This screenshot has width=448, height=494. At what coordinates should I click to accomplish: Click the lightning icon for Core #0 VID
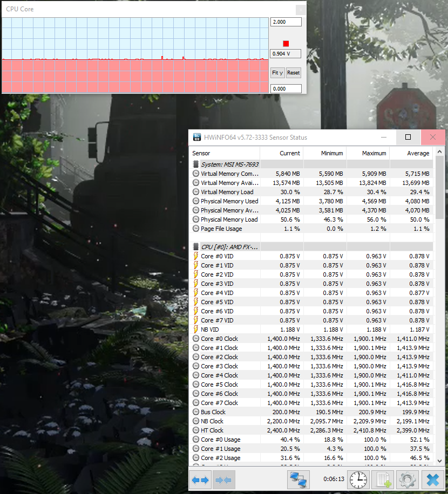pos(196,256)
